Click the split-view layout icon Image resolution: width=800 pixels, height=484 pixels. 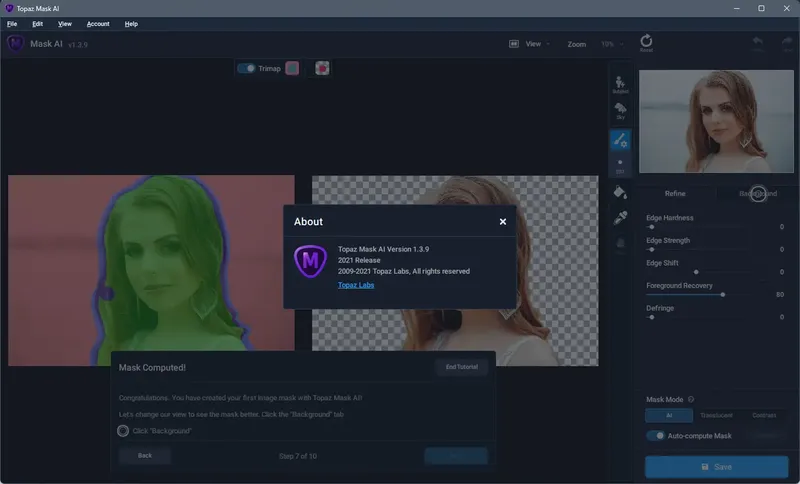pos(514,44)
